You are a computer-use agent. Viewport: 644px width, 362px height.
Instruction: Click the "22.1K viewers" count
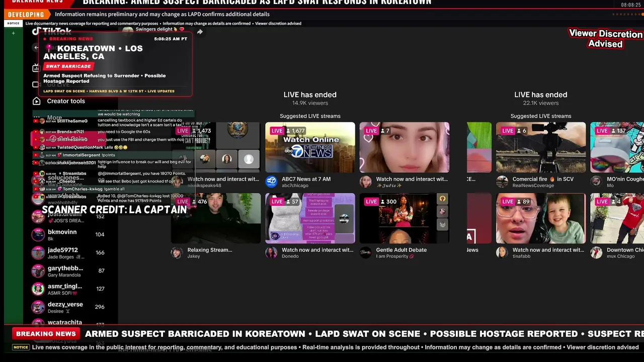coord(541,103)
